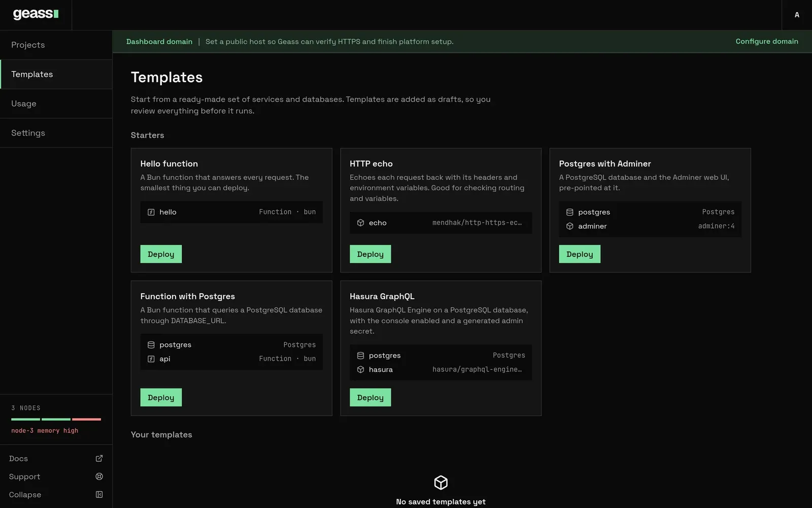Image resolution: width=812 pixels, height=508 pixels.
Task: Click postgres database icon in Hasura GraphQL card
Action: (x=360, y=356)
